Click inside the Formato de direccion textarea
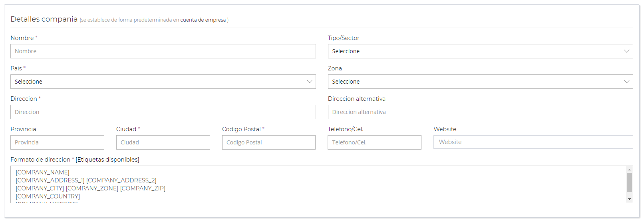This screenshot has width=644, height=222. pos(318,184)
